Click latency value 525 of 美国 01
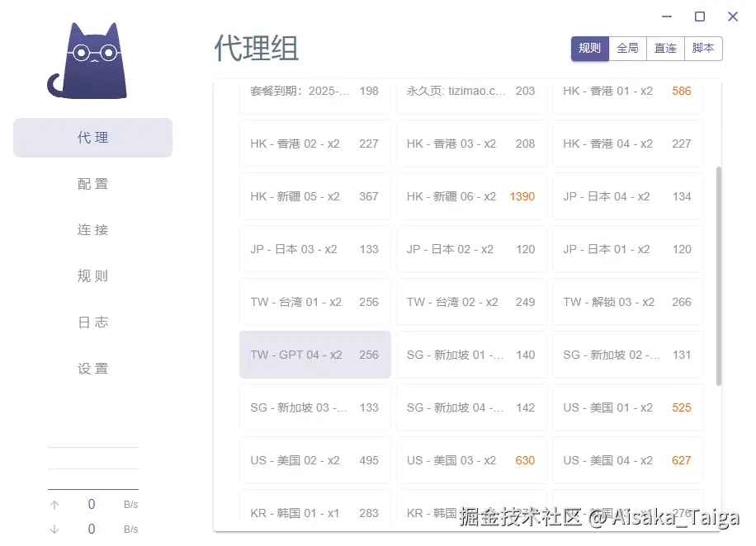 click(x=681, y=407)
